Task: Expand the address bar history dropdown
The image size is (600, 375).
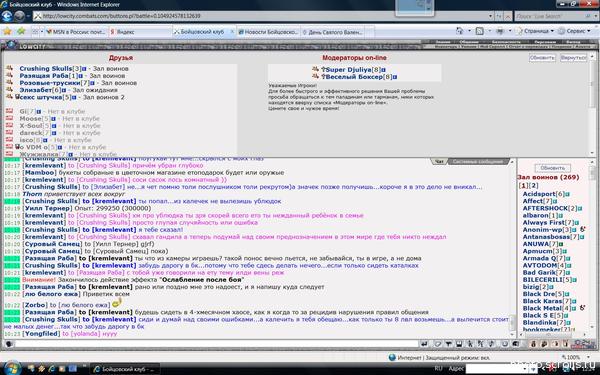Action: pyautogui.click(x=490, y=16)
